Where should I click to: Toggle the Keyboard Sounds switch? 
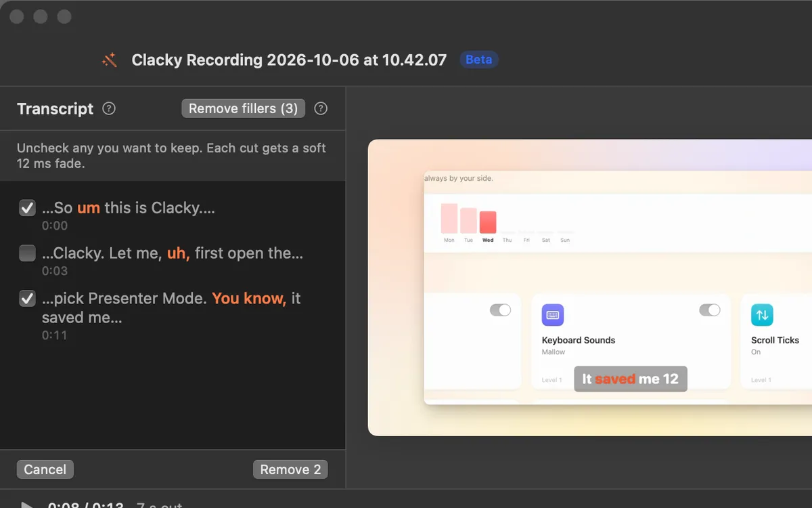pos(710,310)
